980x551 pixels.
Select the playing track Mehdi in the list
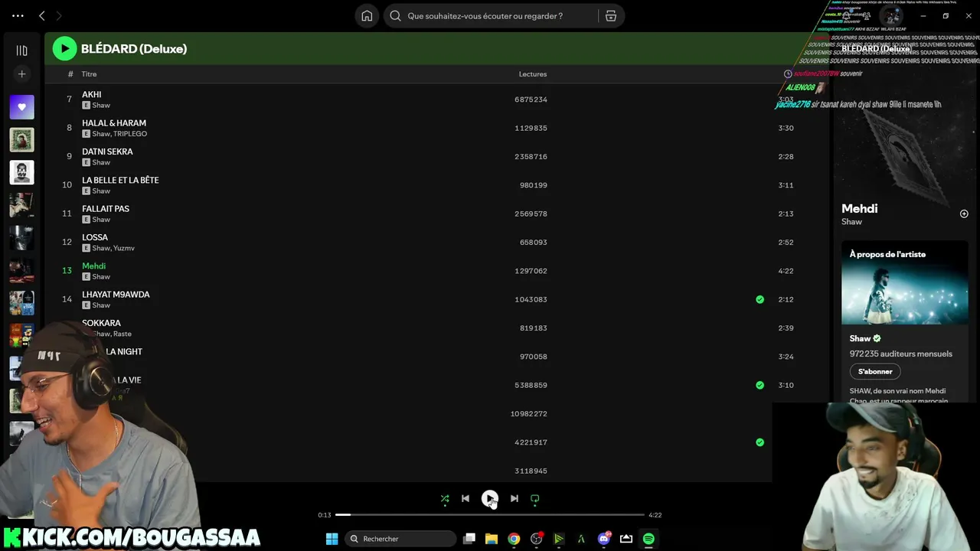[93, 266]
